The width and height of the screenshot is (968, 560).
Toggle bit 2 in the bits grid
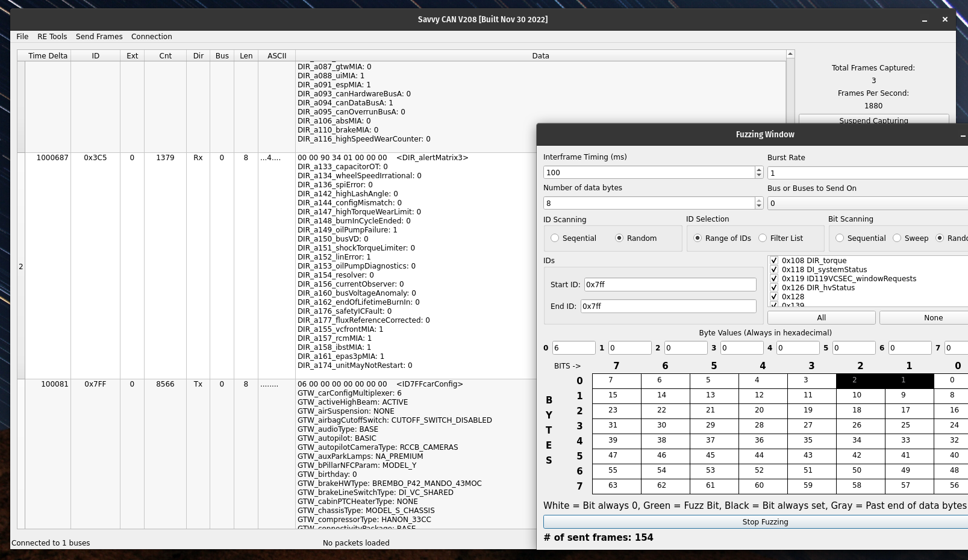860,381
